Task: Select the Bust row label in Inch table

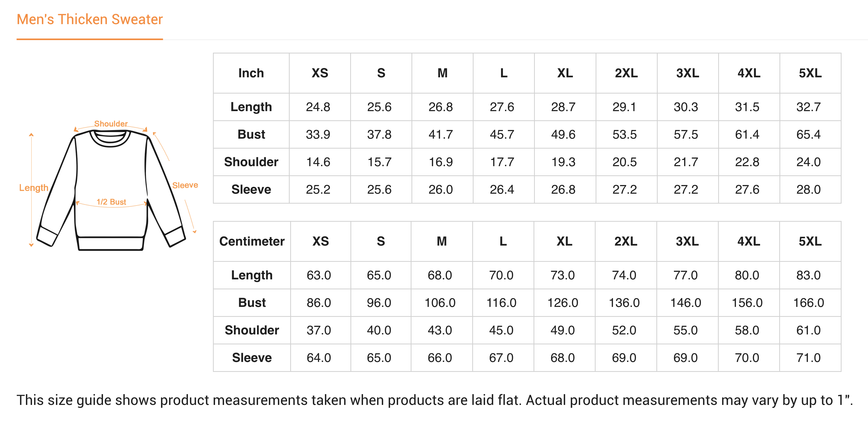Action: [251, 134]
